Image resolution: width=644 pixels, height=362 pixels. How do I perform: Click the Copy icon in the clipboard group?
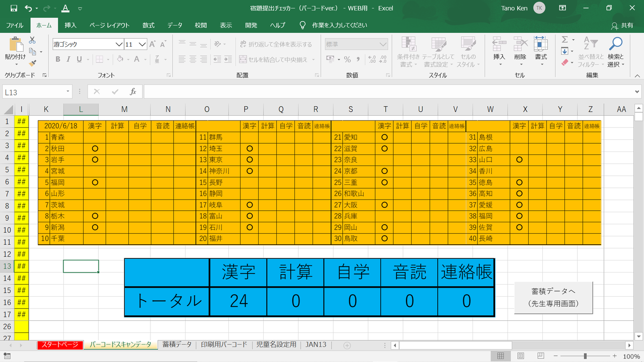(x=33, y=52)
